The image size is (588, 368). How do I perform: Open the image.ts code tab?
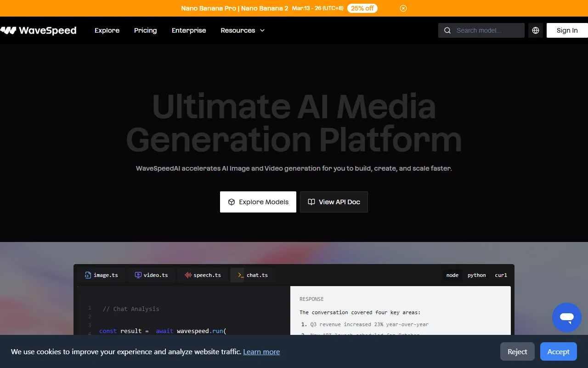tap(102, 275)
